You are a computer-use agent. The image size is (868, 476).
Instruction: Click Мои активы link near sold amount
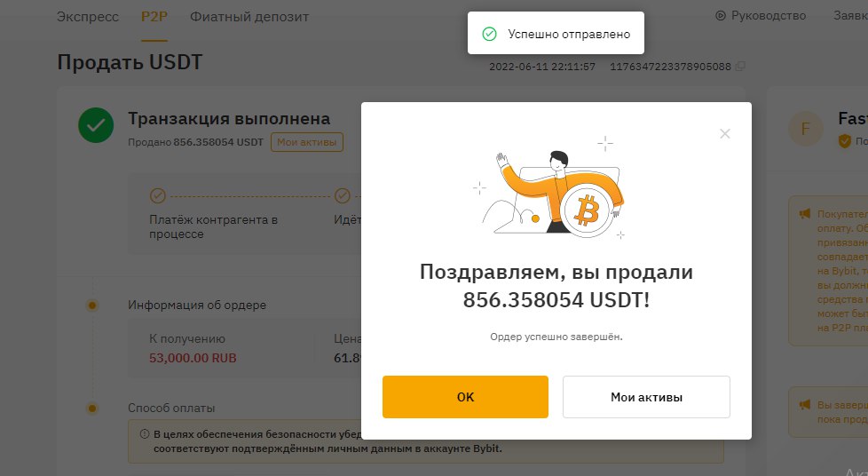tap(307, 142)
